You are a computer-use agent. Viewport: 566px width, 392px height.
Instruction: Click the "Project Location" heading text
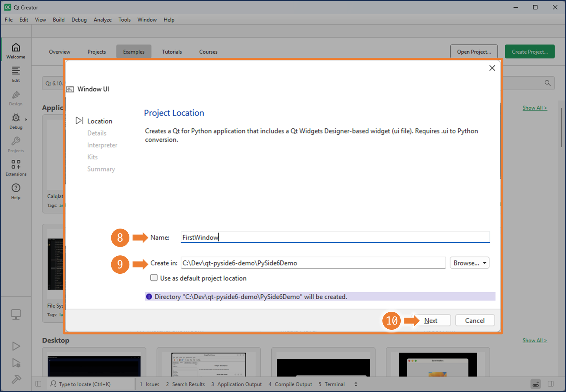(x=174, y=113)
